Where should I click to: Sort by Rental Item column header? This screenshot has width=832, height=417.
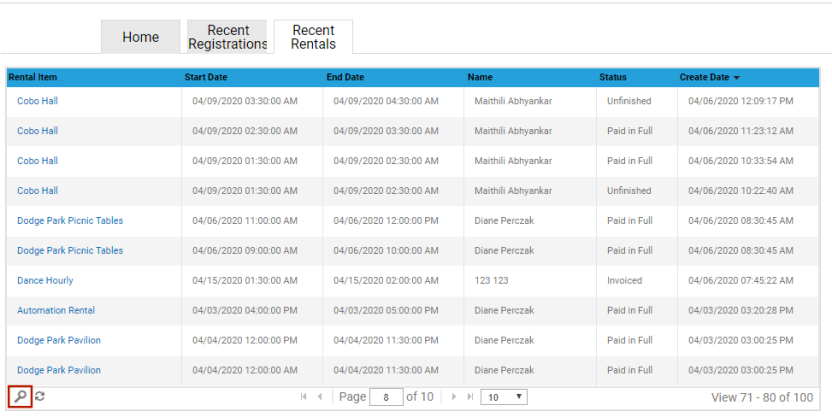tap(35, 77)
